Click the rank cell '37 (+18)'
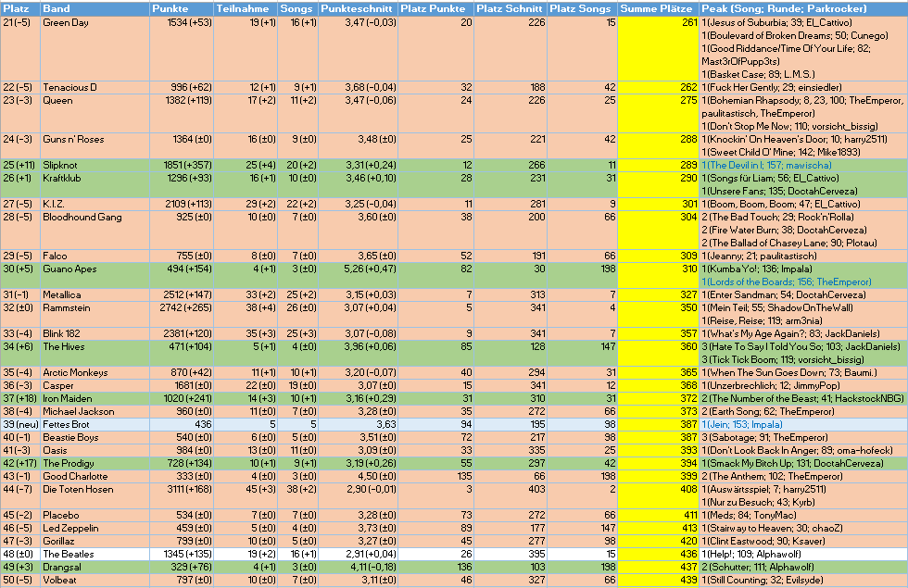Viewport: 908px width, 588px height. click(19, 398)
